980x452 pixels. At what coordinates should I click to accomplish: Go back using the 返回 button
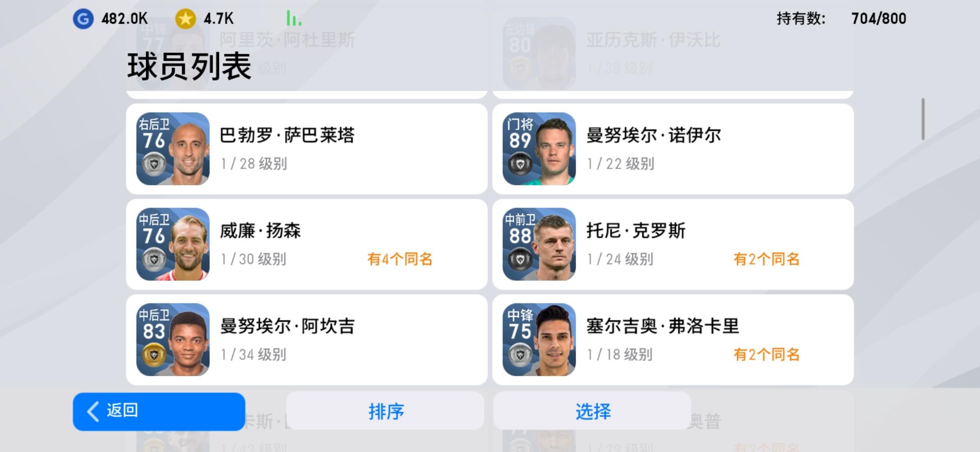tap(159, 411)
